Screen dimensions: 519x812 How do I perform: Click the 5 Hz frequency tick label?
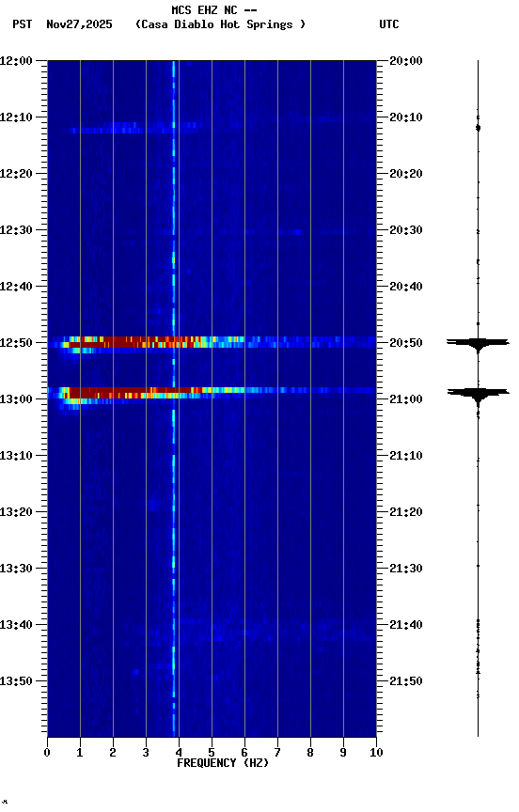212,753
